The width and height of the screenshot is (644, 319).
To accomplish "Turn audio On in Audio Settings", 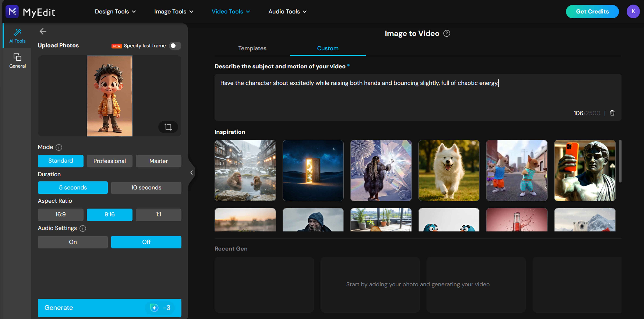I will click(73, 242).
